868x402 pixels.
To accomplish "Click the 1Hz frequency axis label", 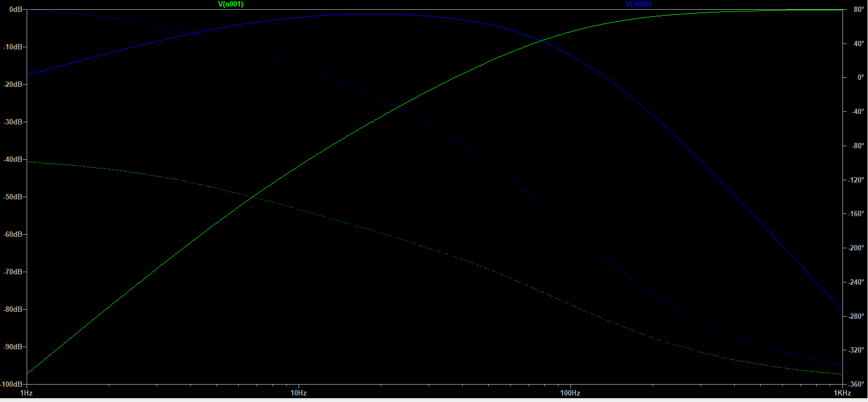I will click(26, 393).
